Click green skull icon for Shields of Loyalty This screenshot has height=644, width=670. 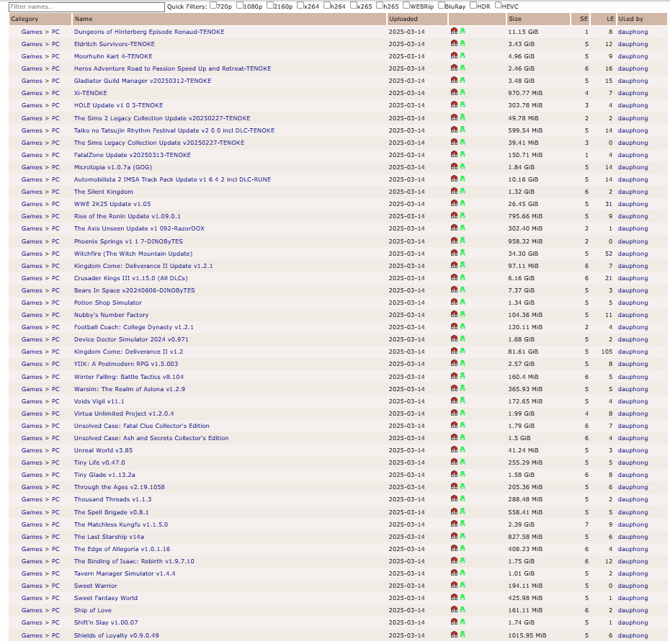463,635
